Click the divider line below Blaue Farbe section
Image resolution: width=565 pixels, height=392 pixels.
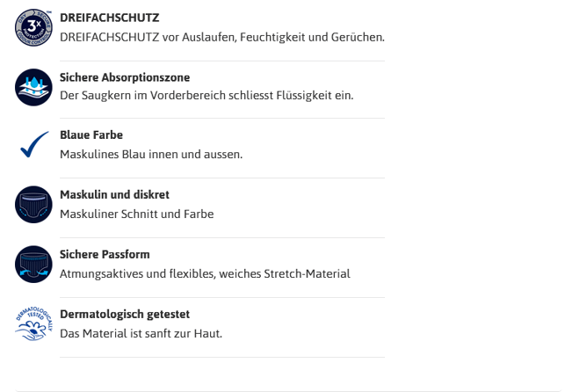(222, 178)
